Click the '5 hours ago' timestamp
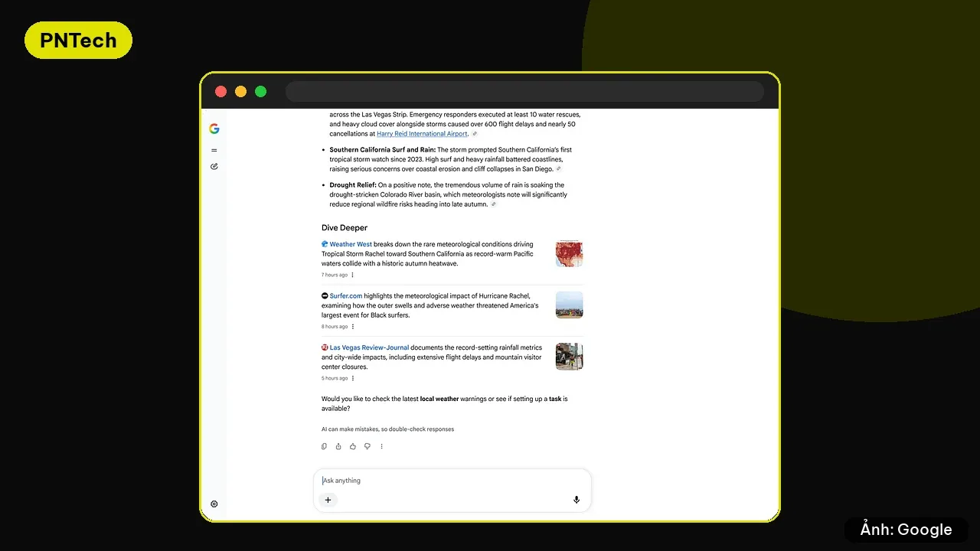Viewport: 980px width, 551px height. click(x=335, y=378)
